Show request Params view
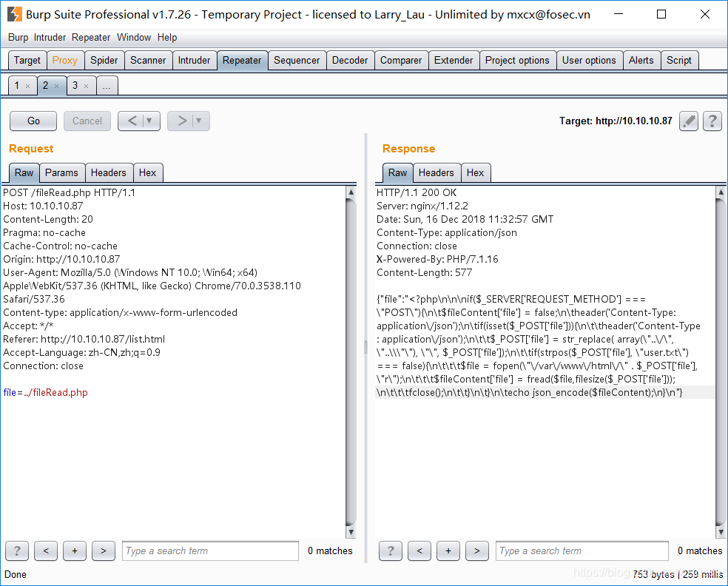728x586 pixels. pyautogui.click(x=61, y=172)
